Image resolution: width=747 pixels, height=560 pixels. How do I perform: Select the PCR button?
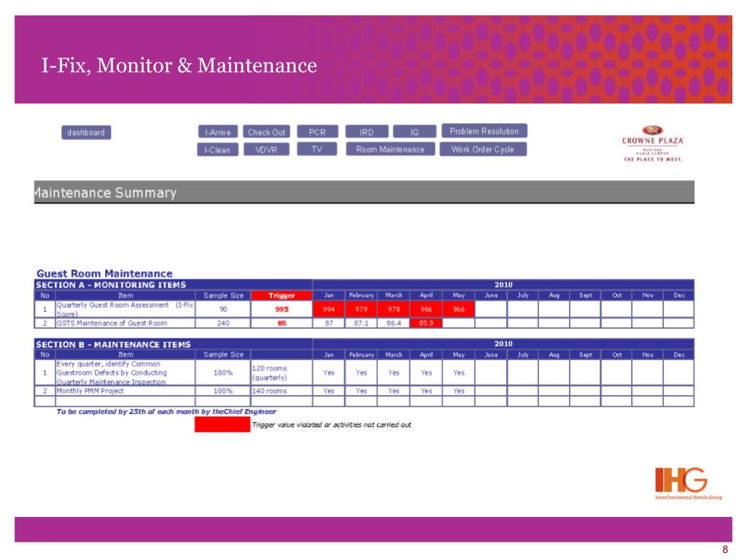click(317, 132)
